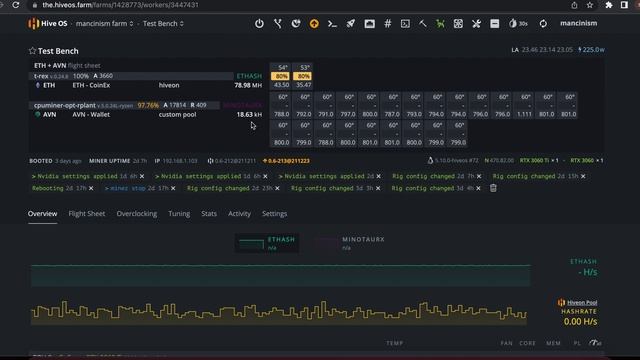Viewport: 640px width, 360px height.
Task: Dismiss Nvidia settings applied 2d message
Action: point(378,176)
